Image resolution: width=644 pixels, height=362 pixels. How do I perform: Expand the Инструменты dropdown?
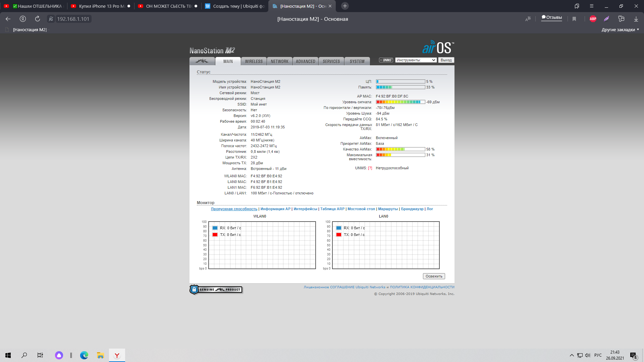tap(416, 60)
